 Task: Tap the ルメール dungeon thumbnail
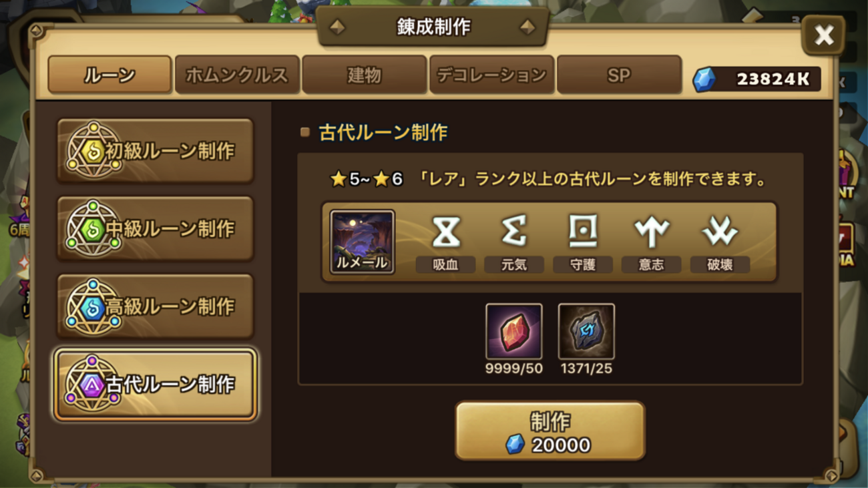[363, 242]
